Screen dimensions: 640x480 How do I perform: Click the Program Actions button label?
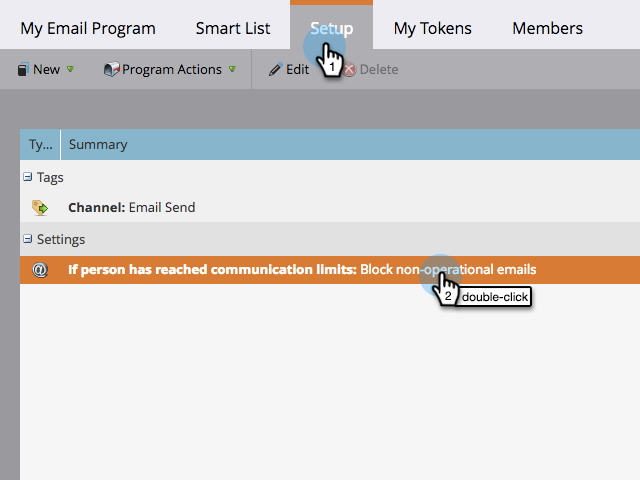click(x=172, y=70)
